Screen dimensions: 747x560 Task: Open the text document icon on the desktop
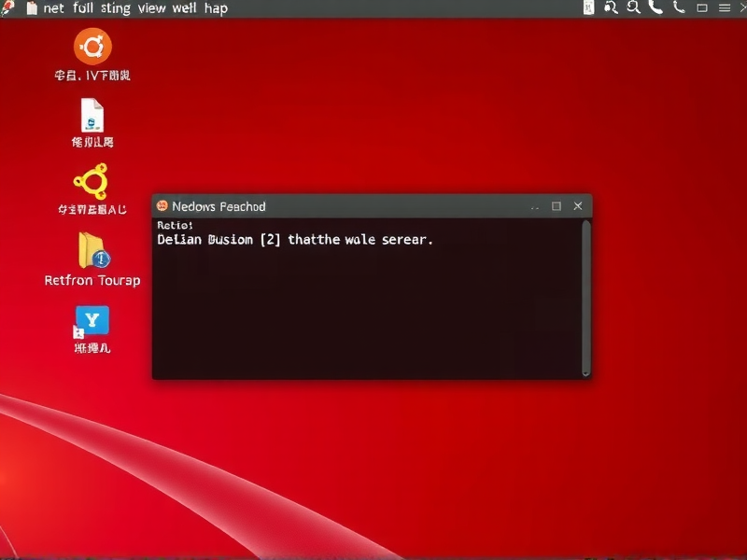point(92,119)
